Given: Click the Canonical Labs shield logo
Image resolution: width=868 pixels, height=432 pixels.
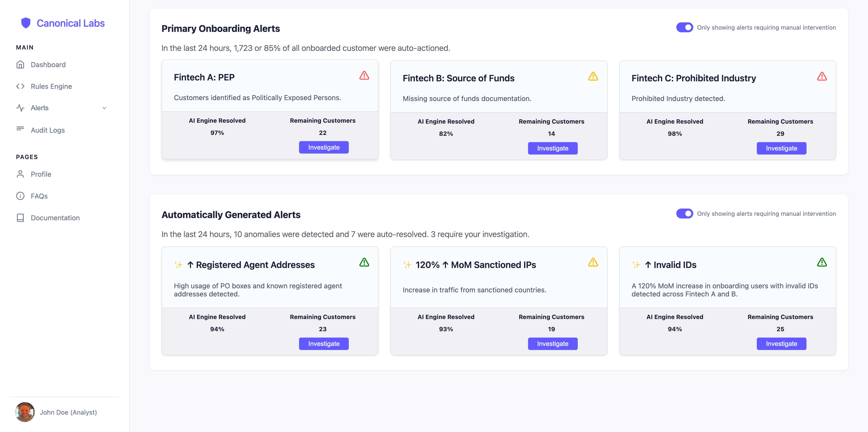Looking at the screenshot, I should [x=26, y=23].
